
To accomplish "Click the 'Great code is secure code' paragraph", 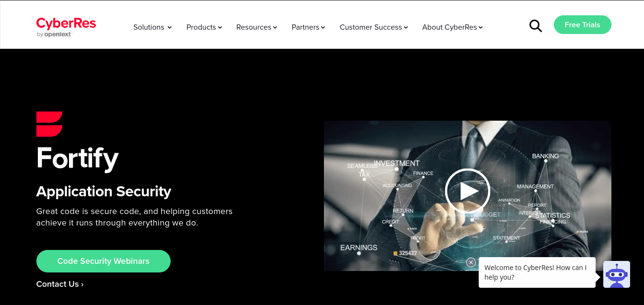I will tap(135, 217).
